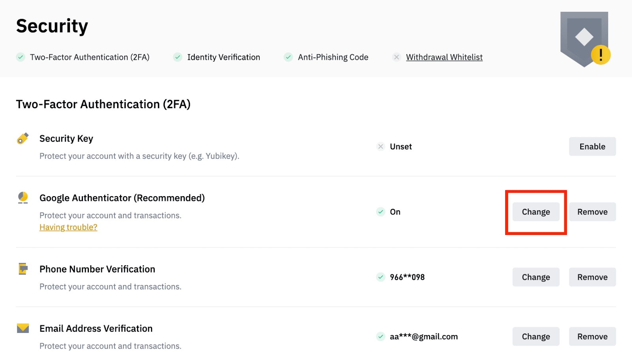This screenshot has height=364, width=632.
Task: Change the phone number verification
Action: (536, 277)
